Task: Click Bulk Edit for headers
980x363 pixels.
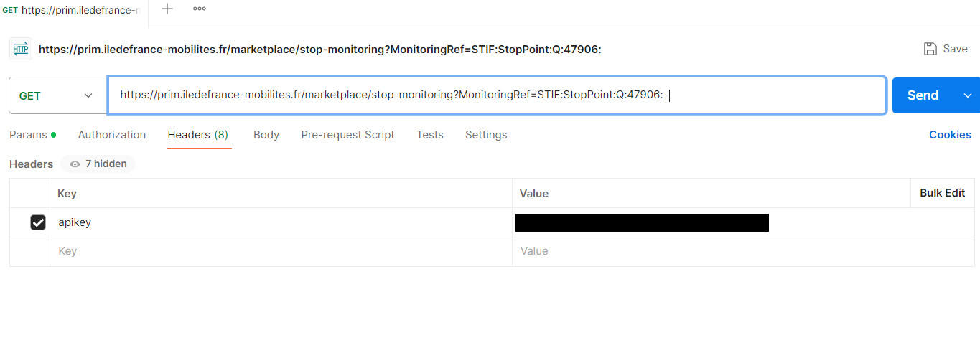Action: pyautogui.click(x=943, y=193)
